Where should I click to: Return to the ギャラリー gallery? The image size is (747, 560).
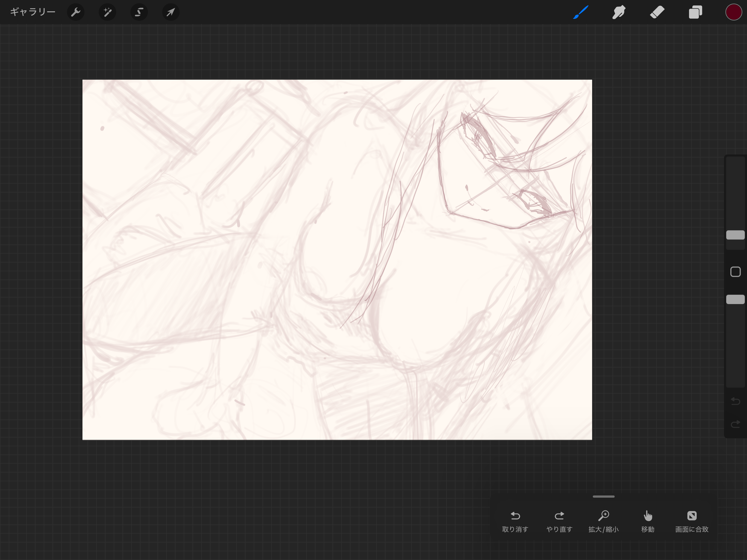[x=33, y=12]
